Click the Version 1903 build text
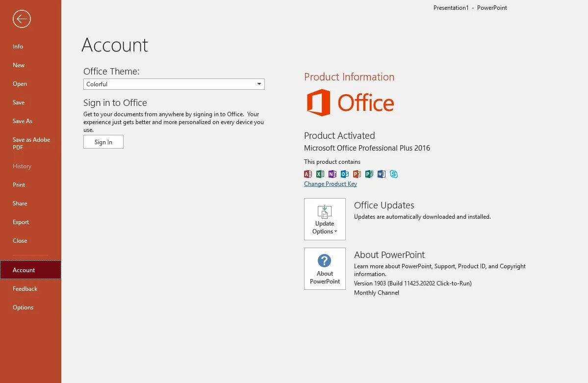This screenshot has height=383, width=588. point(413,283)
